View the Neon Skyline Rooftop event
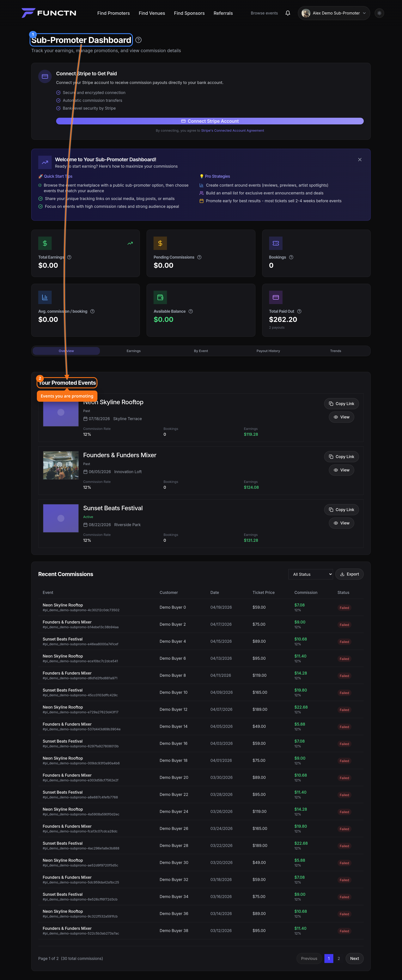Image resolution: width=402 pixels, height=980 pixels. (341, 417)
